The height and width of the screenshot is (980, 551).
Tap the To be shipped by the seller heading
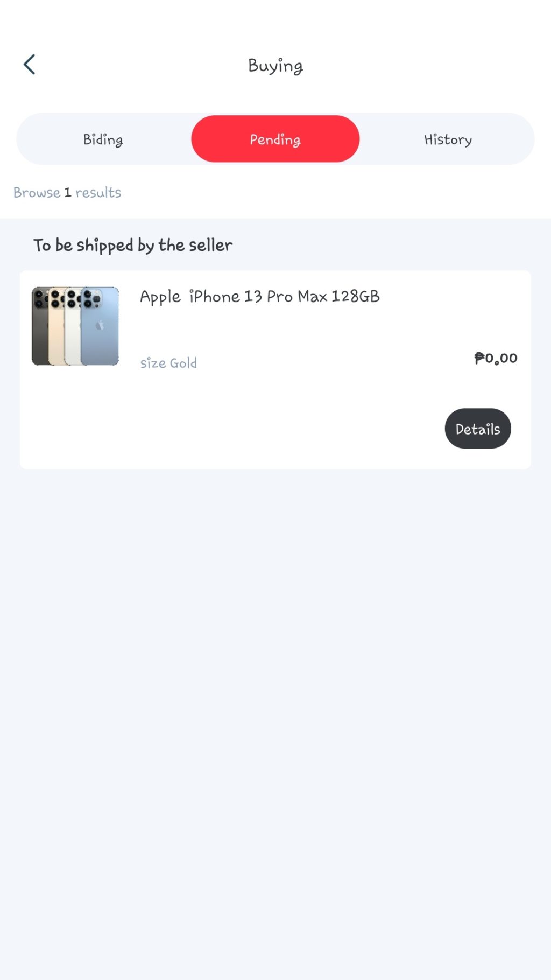pos(133,246)
